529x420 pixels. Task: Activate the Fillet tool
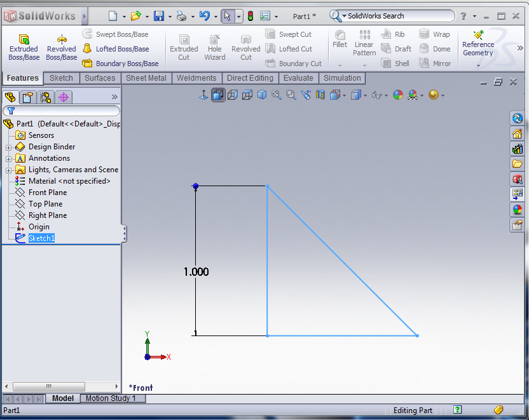tap(338, 39)
